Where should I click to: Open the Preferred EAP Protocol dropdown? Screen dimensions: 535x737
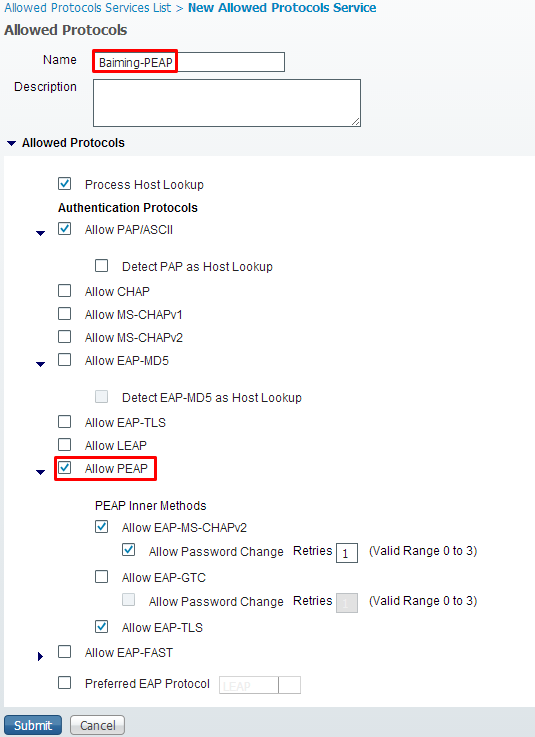[289, 685]
